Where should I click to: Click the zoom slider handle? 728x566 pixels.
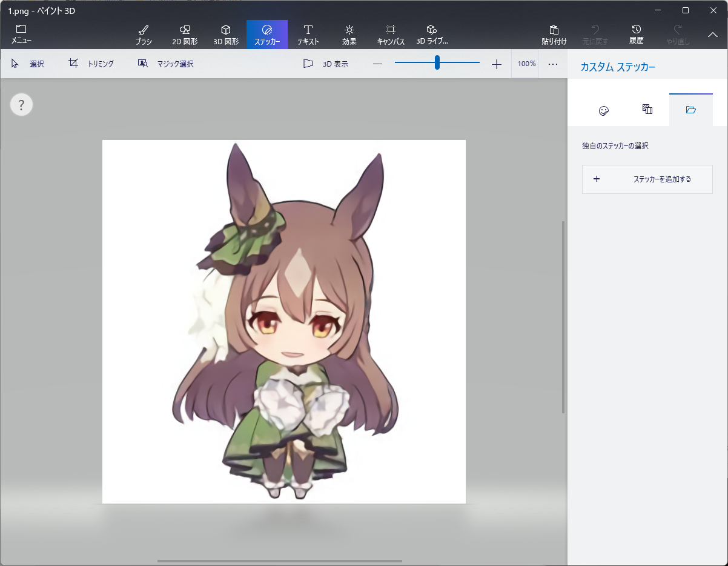437,62
